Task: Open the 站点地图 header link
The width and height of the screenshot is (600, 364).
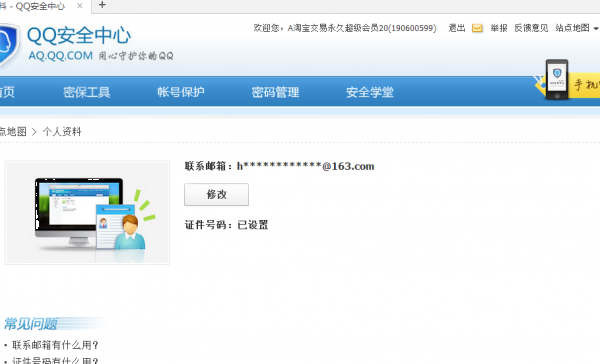Action: tap(572, 28)
